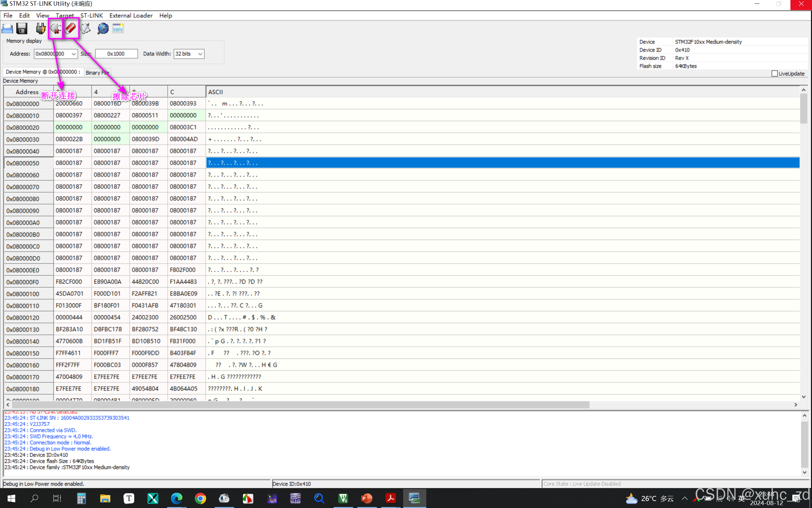
Task: Click the memory table horizontal scrollbar thumb
Action: click(x=301, y=405)
